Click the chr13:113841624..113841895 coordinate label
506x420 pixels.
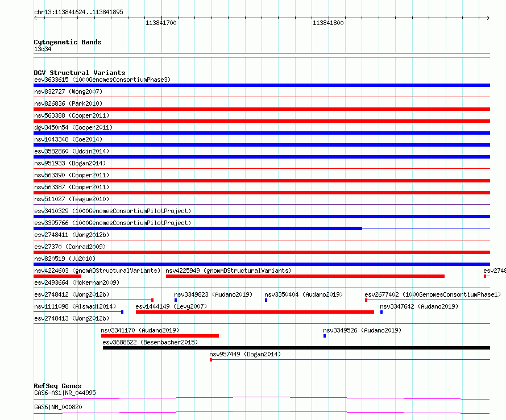(78, 12)
